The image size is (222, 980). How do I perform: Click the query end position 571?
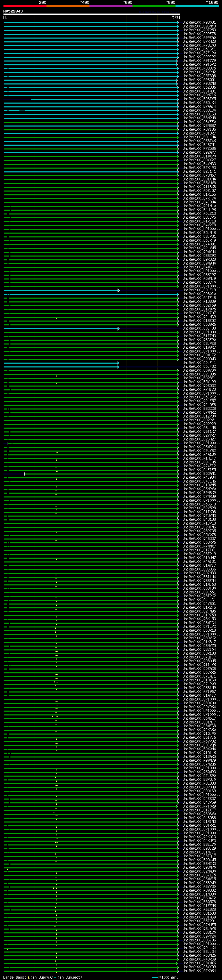[x=175, y=17]
